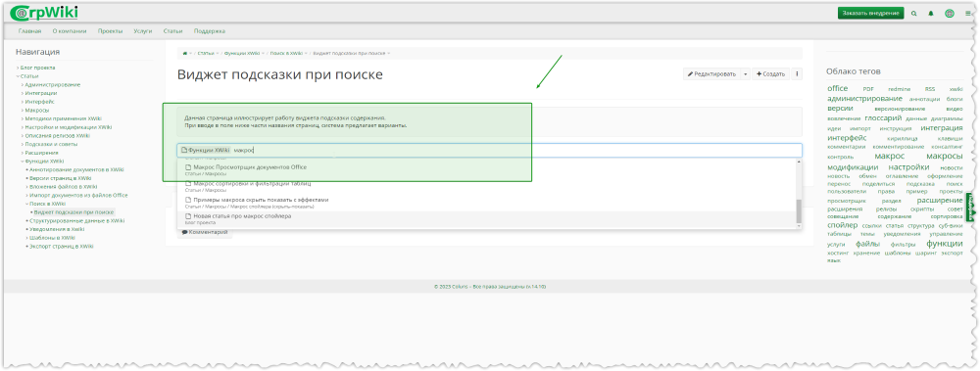Screen dimensions: 980x371
Task: Click the suggestions list scrollbar thumb
Action: 798,210
